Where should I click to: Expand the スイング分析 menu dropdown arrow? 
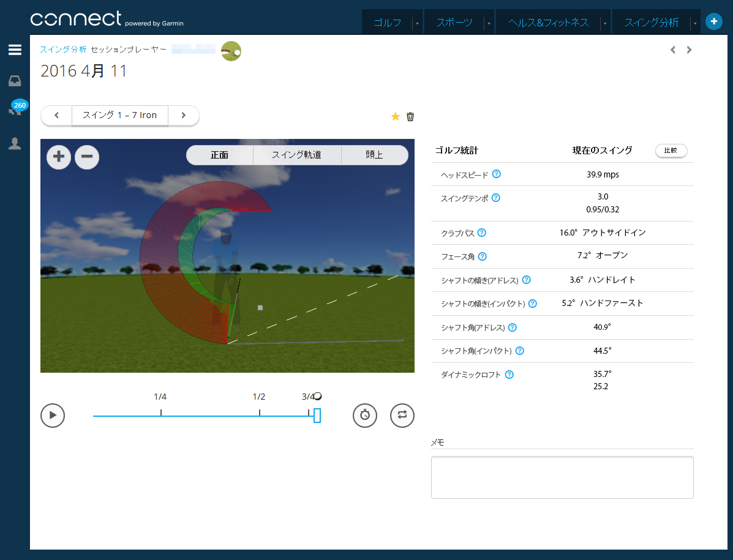coord(695,23)
